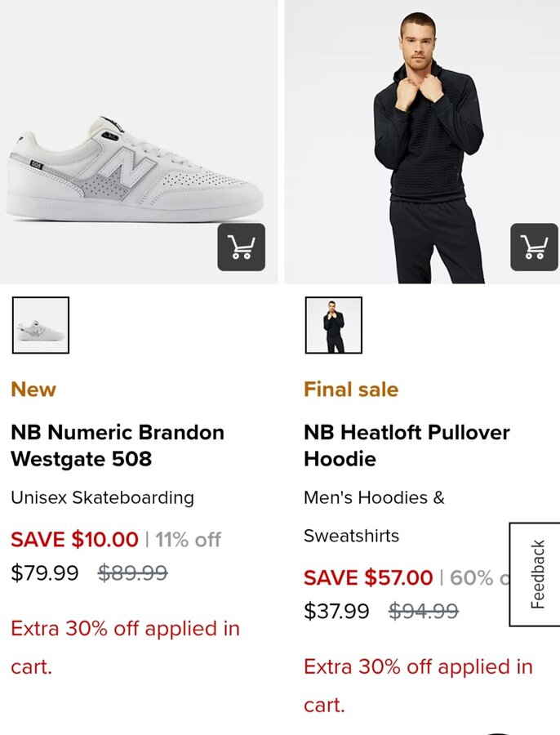560x735 pixels.
Task: Click the SAVE $10.00 discount label
Action: click(74, 539)
